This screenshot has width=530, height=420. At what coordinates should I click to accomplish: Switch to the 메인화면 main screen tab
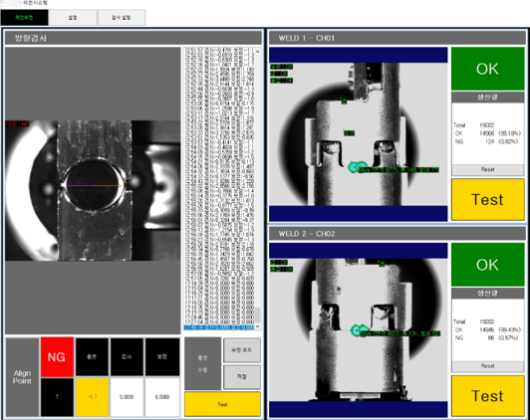(x=24, y=18)
